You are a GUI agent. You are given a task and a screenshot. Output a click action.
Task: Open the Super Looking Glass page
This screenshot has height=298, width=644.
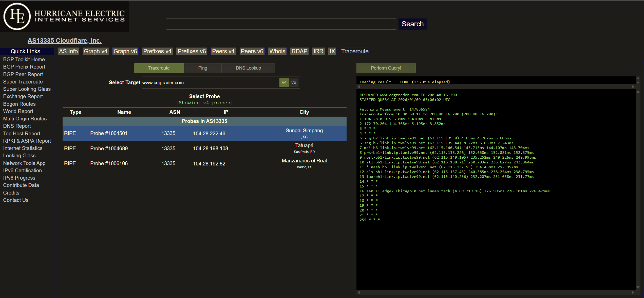click(27, 89)
